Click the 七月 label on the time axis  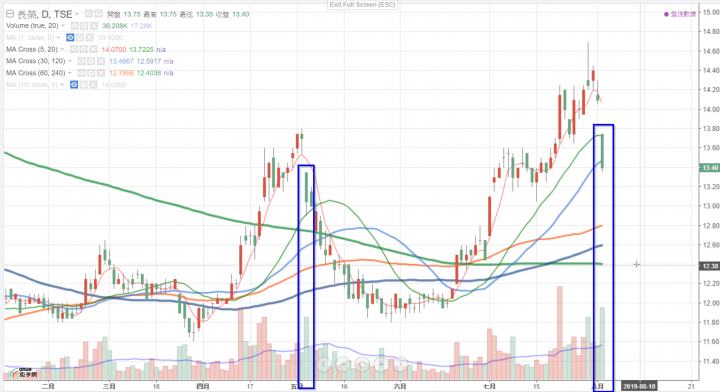tap(489, 386)
